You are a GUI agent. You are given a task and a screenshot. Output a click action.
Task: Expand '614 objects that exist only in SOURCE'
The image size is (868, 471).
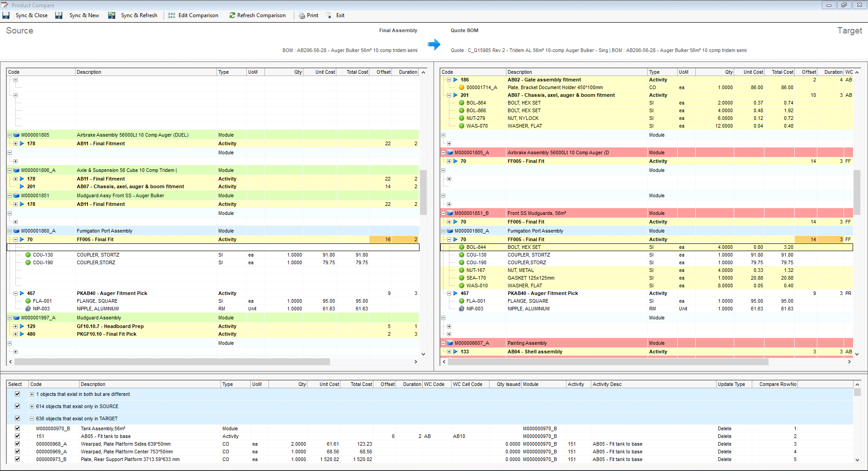(x=32, y=406)
